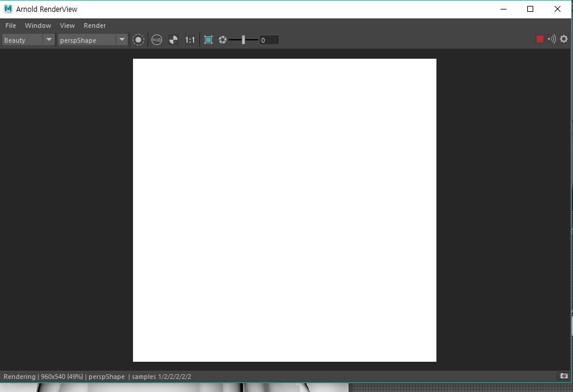Image resolution: width=573 pixels, height=392 pixels.
Task: Click the save image icon in status bar
Action: pyautogui.click(x=563, y=376)
